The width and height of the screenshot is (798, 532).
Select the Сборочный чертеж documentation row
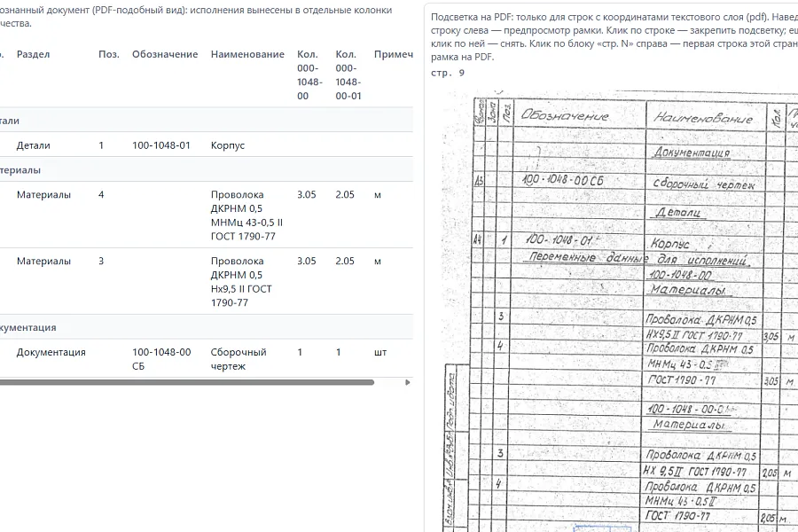click(x=206, y=359)
